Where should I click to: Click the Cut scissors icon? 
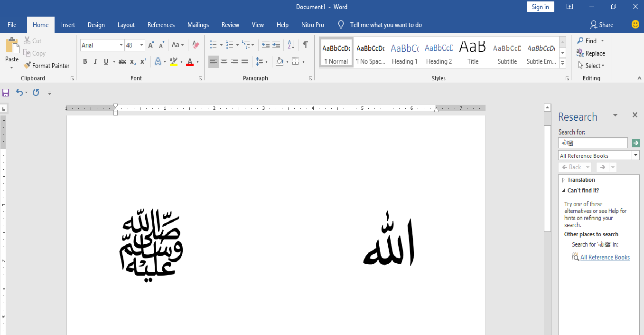(27, 41)
